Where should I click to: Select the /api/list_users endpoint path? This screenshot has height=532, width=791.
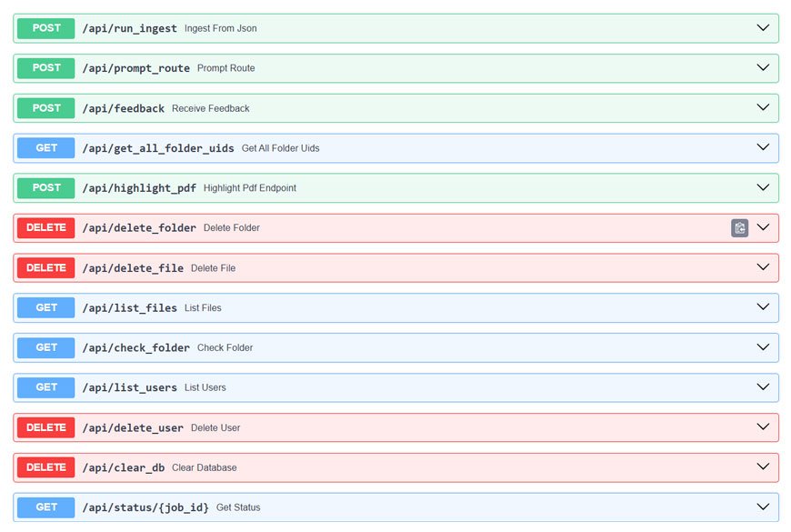tap(129, 387)
